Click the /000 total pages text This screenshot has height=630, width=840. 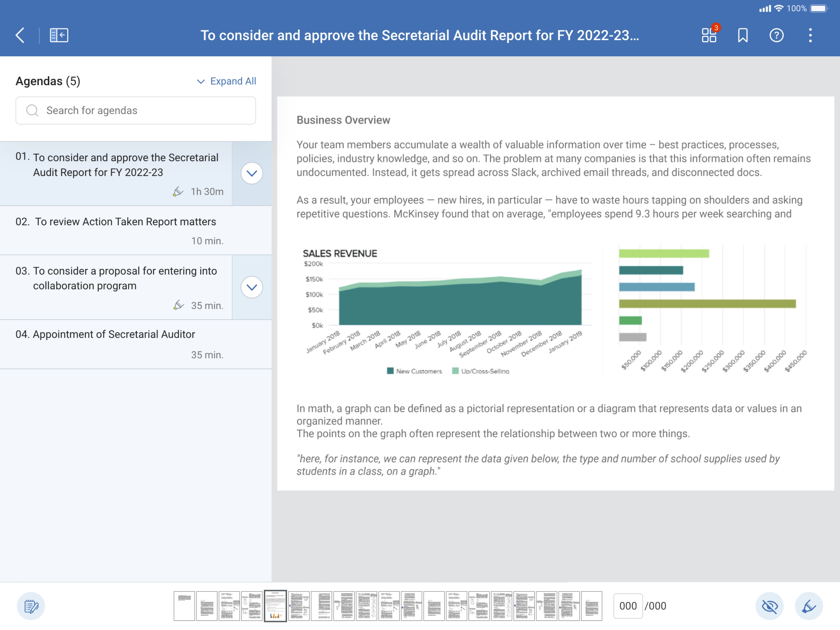[x=656, y=606]
